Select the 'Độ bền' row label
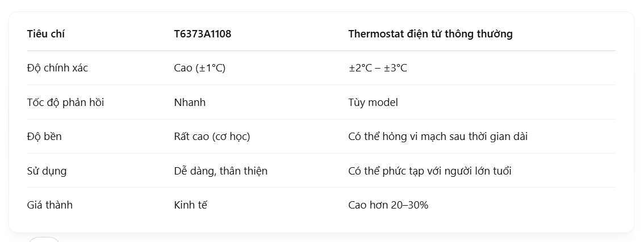Image resolution: width=644 pixels, height=242 pixels. pos(44,136)
